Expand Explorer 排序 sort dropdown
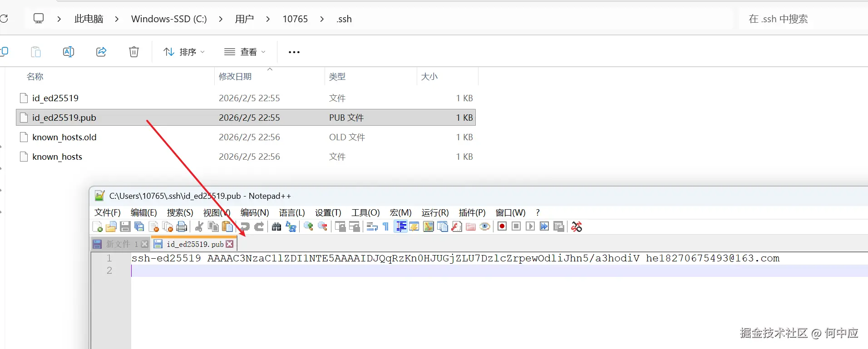This screenshot has width=868, height=349. pyautogui.click(x=184, y=52)
